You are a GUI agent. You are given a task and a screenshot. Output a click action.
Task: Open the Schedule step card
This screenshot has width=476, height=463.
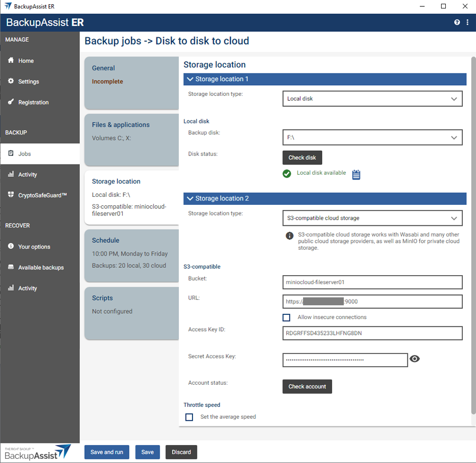[132, 256]
